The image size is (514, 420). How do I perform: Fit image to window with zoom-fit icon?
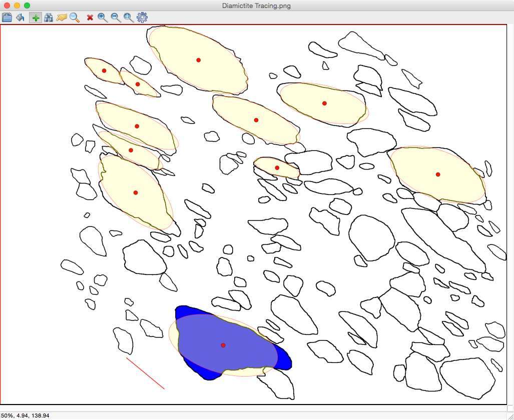[129, 17]
